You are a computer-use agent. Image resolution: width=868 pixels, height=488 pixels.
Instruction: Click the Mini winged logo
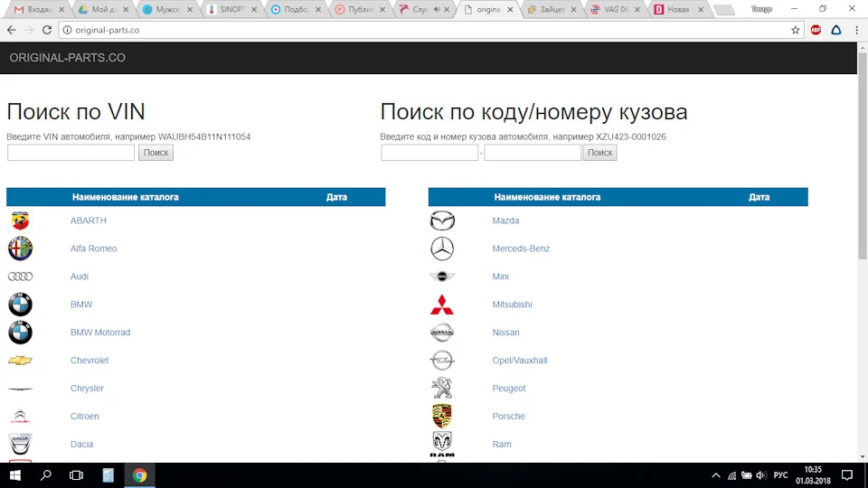click(x=442, y=277)
